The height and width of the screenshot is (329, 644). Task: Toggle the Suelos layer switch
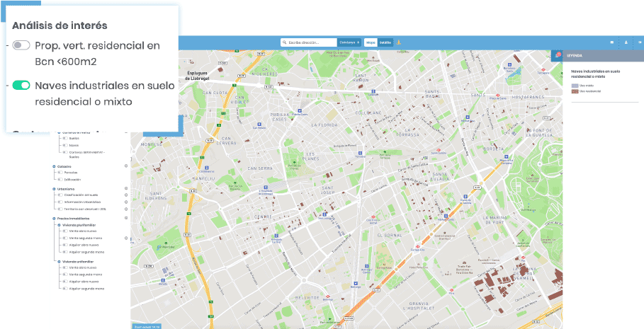click(65, 139)
